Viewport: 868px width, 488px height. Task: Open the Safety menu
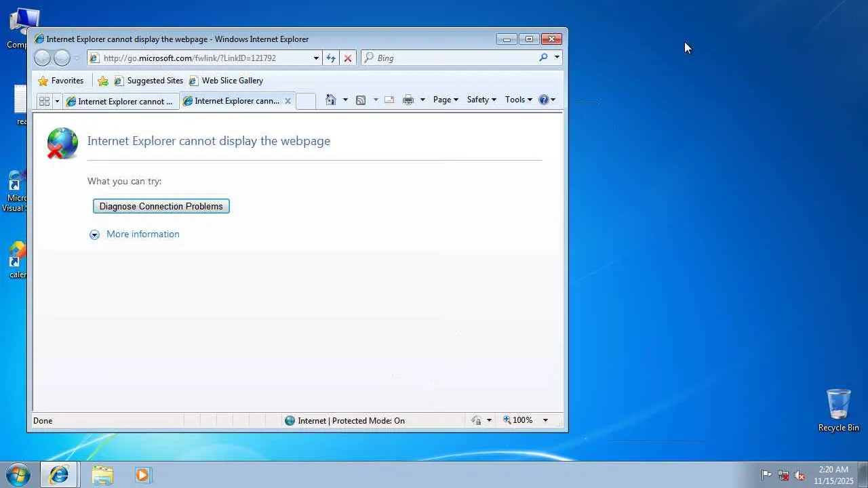tap(481, 100)
